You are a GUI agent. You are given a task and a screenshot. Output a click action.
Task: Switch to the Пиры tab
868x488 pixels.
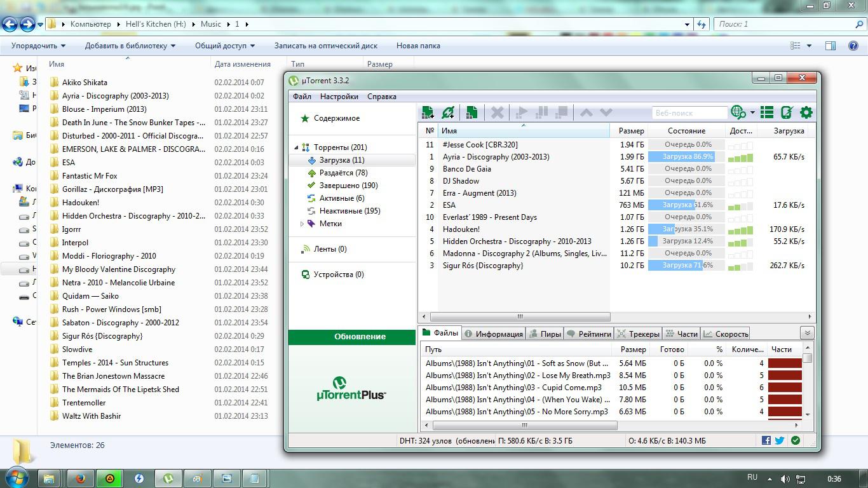545,334
